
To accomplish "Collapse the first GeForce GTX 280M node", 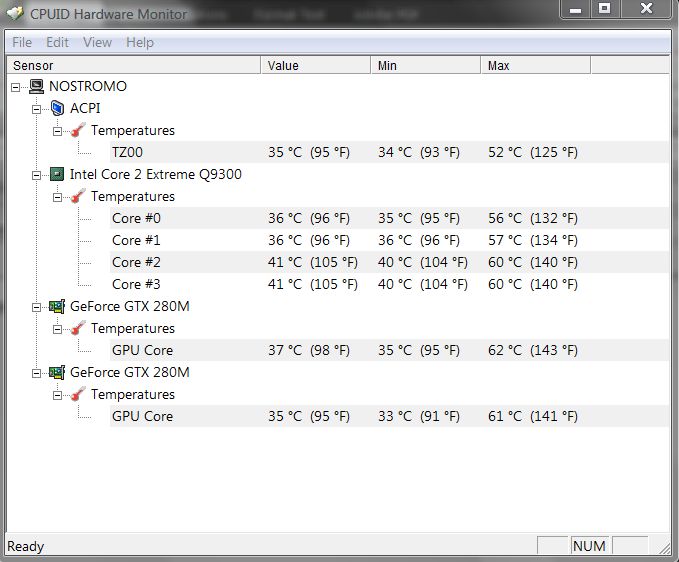I will [36, 307].
